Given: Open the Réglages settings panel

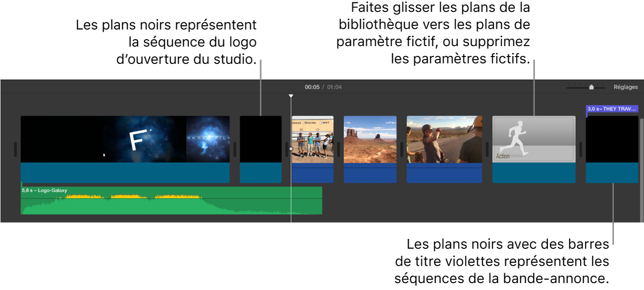Looking at the screenshot, I should coord(626,87).
